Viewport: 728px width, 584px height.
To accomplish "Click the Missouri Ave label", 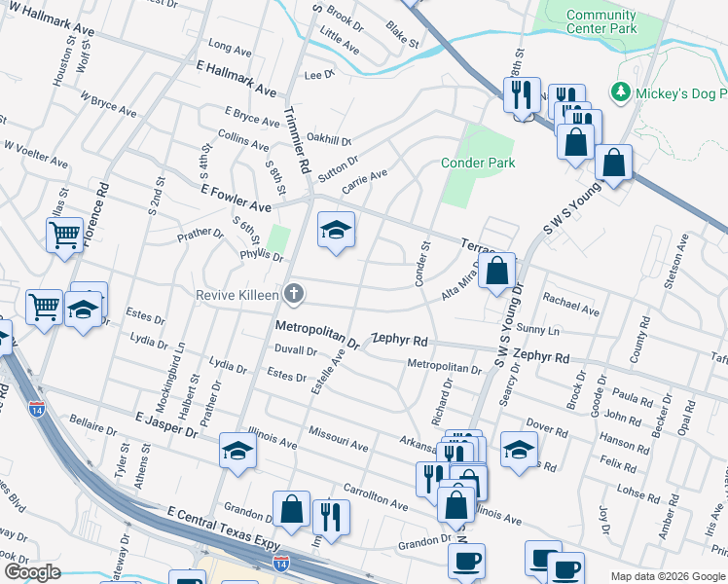I will tap(339, 439).
